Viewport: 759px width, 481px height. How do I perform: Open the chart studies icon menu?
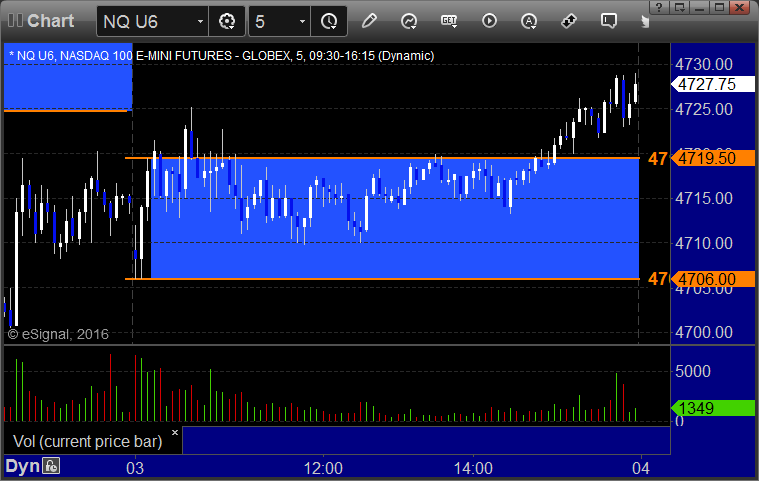[x=409, y=21]
